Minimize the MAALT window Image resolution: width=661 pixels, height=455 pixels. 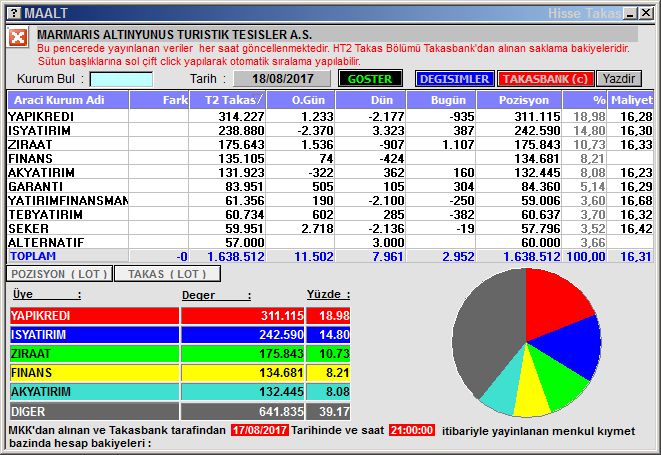(x=630, y=13)
